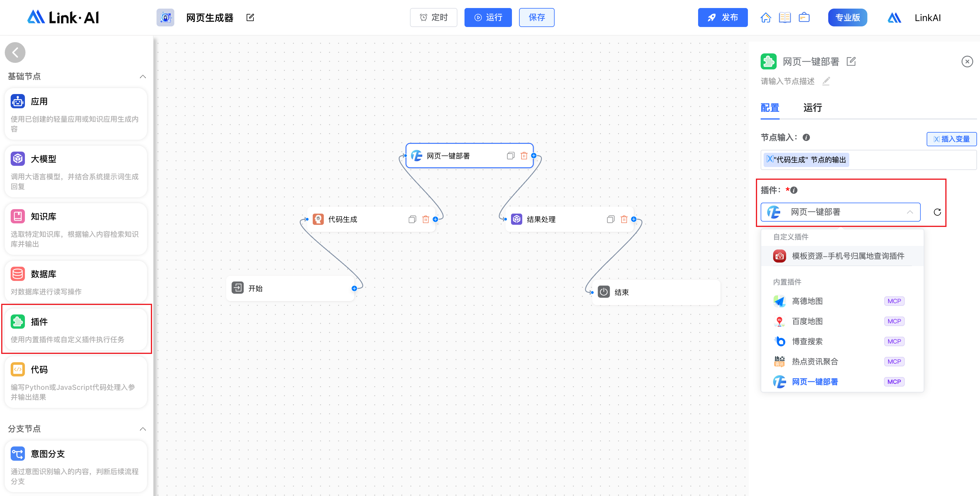The height and width of the screenshot is (496, 980).
Task: Collapse the 分支节点 section
Action: pyautogui.click(x=143, y=429)
